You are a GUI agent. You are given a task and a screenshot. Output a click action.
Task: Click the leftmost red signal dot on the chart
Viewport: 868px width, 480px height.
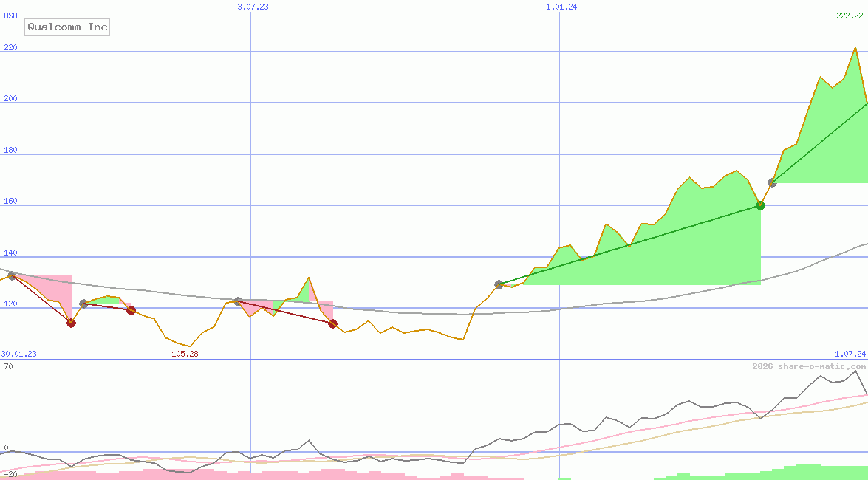[71, 323]
